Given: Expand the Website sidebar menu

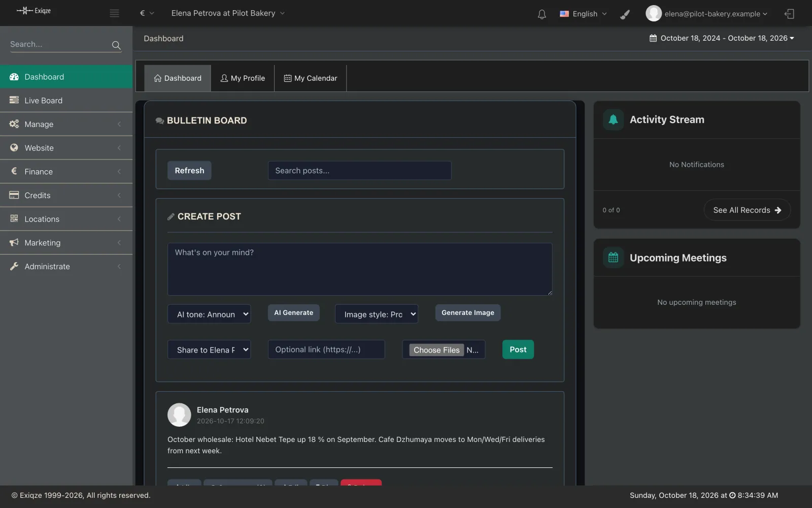Looking at the screenshot, I should coord(66,148).
